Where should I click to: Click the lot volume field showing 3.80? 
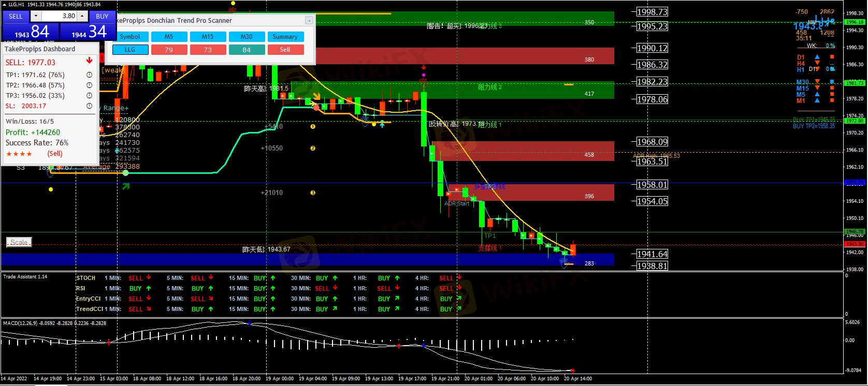point(59,16)
